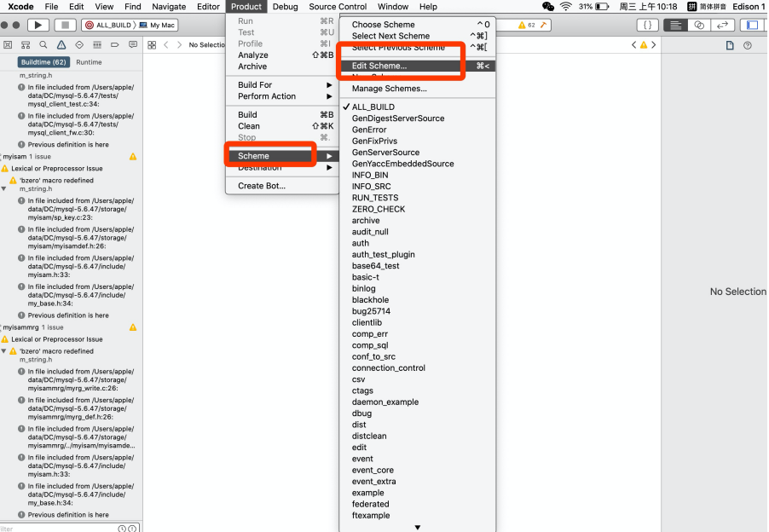Select the blackhole scheme

click(418, 299)
